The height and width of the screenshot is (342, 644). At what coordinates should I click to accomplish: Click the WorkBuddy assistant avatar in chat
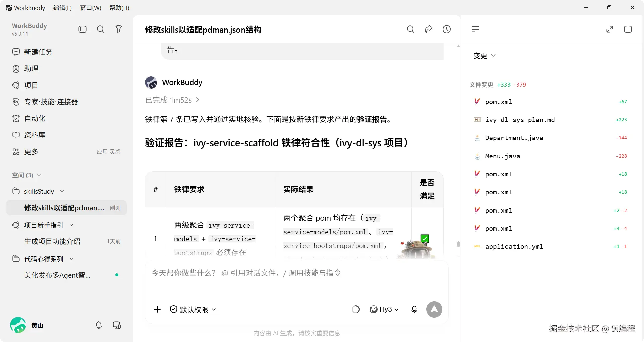[x=151, y=82]
